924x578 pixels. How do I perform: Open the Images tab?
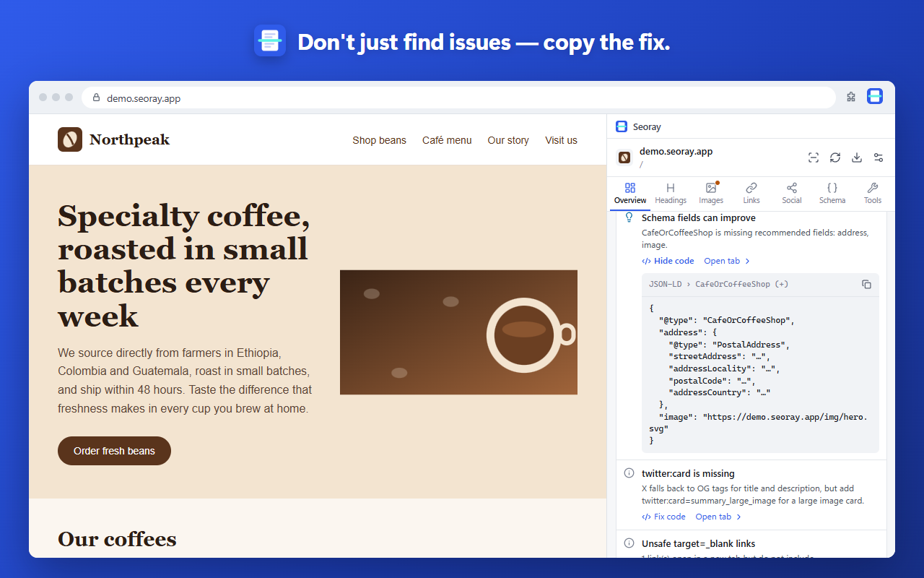(711, 194)
